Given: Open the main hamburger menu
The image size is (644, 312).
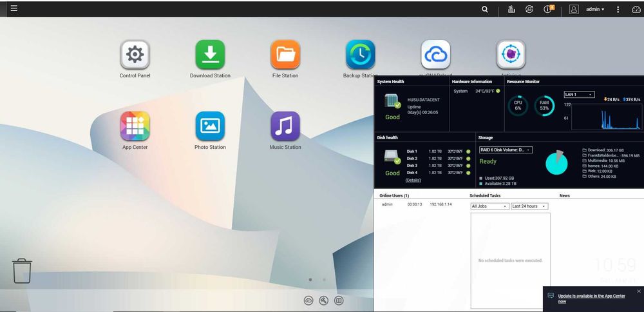Looking at the screenshot, I should point(14,8).
